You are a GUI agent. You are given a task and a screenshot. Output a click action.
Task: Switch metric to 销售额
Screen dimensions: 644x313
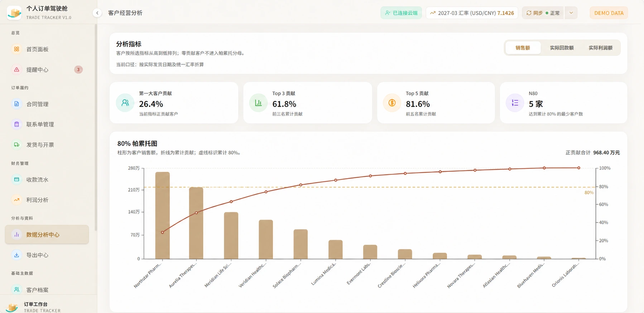(523, 48)
